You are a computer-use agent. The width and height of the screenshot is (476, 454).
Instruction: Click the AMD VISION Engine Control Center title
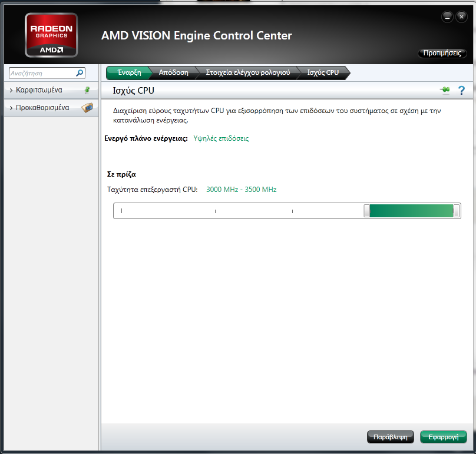(197, 35)
